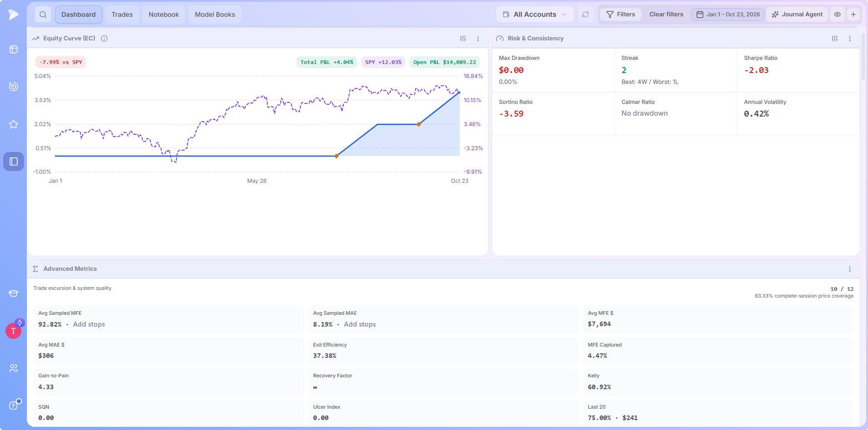Click Clear filters

coord(666,15)
